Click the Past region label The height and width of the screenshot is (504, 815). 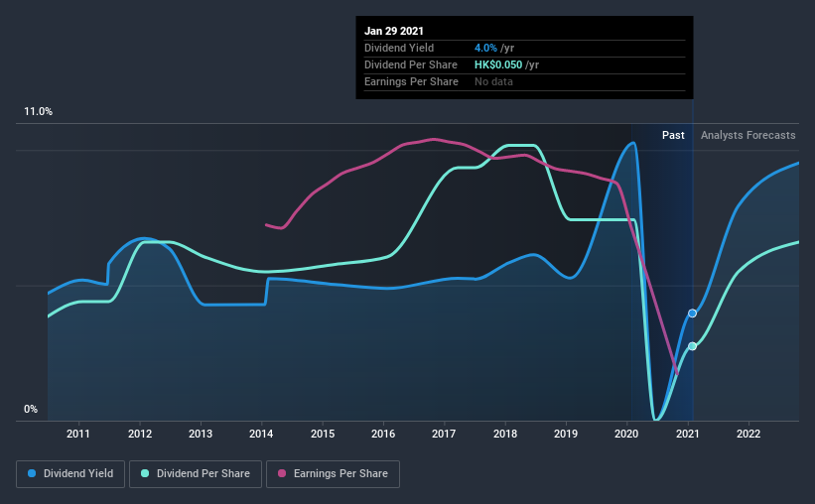(673, 135)
